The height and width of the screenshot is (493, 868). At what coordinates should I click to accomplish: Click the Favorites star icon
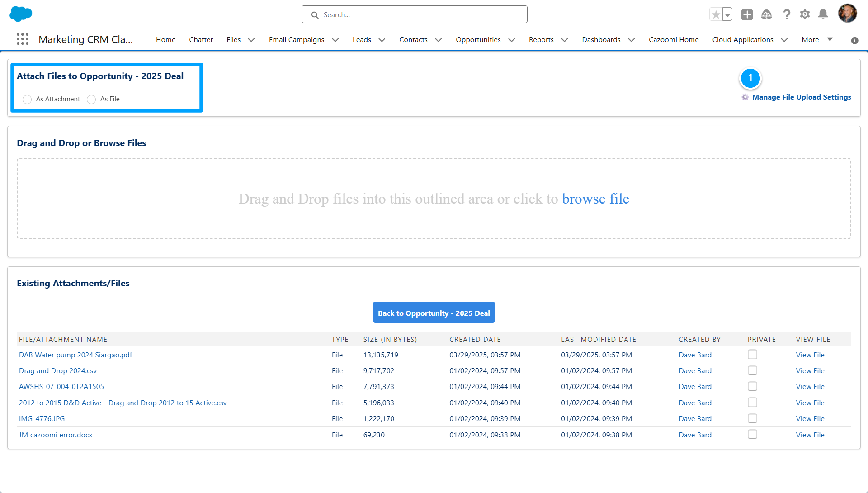tap(716, 15)
